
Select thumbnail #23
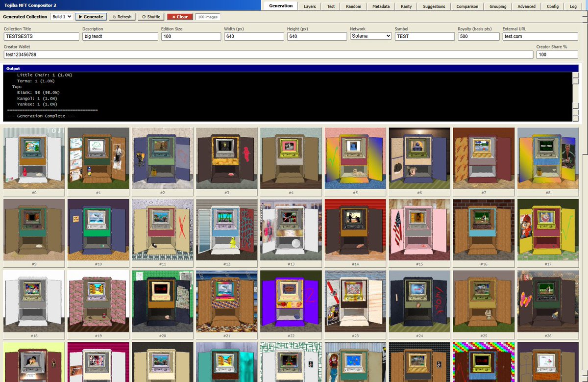pyautogui.click(x=355, y=305)
